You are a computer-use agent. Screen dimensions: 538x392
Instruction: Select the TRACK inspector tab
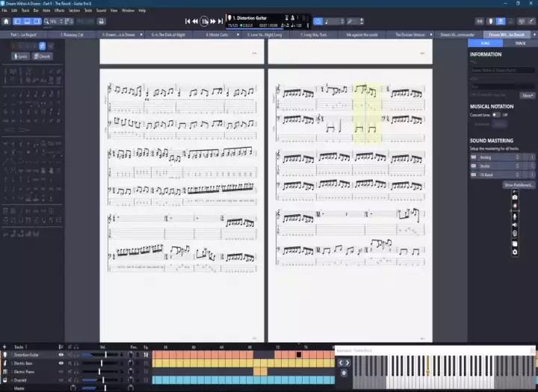(520, 43)
